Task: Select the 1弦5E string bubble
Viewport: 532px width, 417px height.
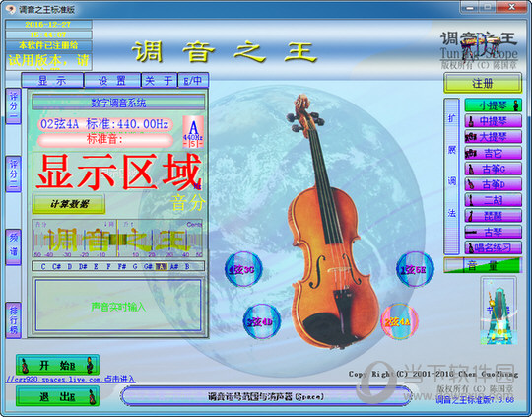Action: (x=415, y=269)
